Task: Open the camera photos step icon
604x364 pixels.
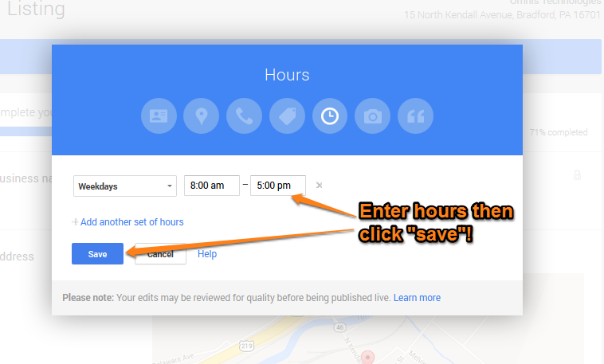Action: tap(372, 116)
